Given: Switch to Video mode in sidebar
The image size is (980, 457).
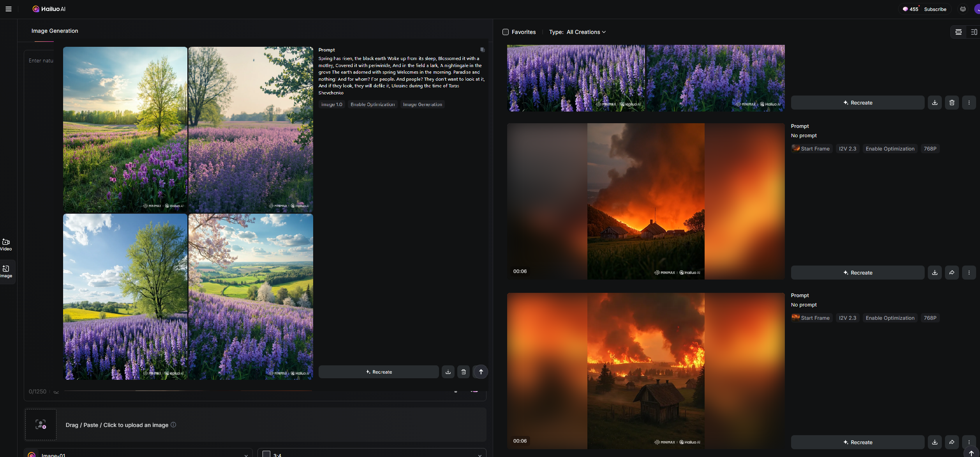Looking at the screenshot, I should [x=6, y=244].
